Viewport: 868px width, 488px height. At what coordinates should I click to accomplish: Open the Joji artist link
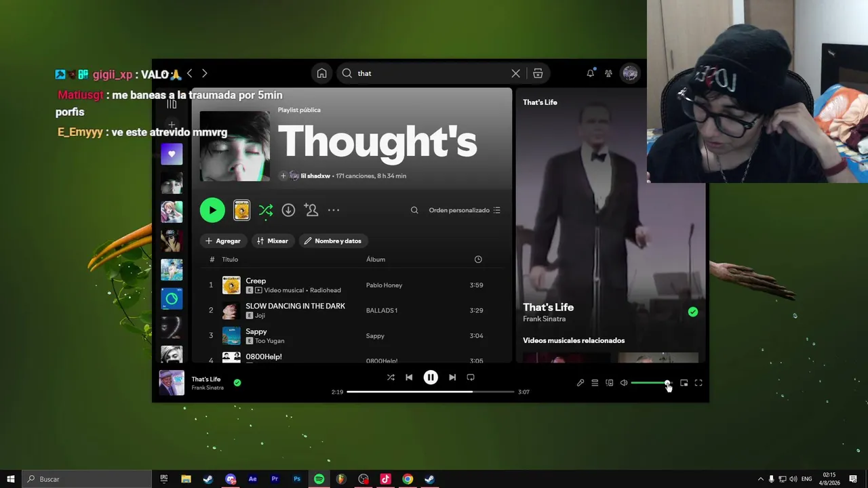pyautogui.click(x=260, y=316)
